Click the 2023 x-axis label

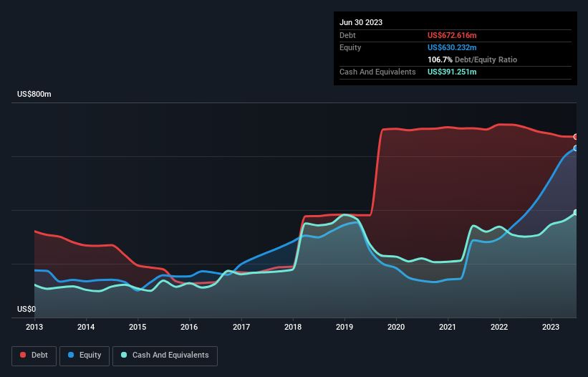tap(551, 327)
